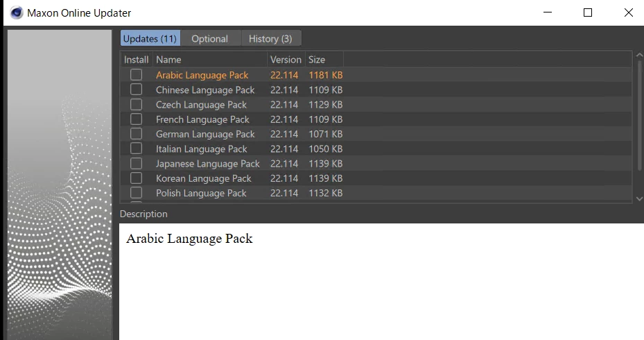Viewport: 644px width, 340px height.
Task: Check the Chinese Language Pack install box
Action: coord(136,90)
